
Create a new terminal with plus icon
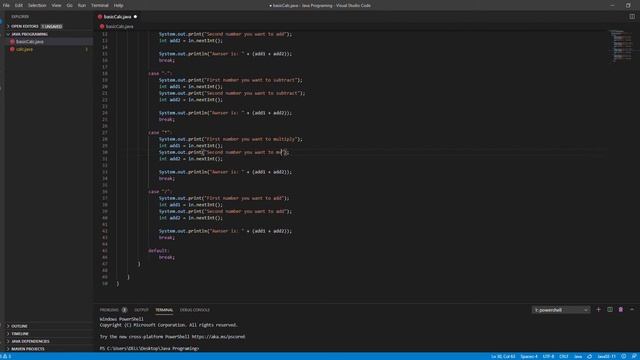(598, 310)
